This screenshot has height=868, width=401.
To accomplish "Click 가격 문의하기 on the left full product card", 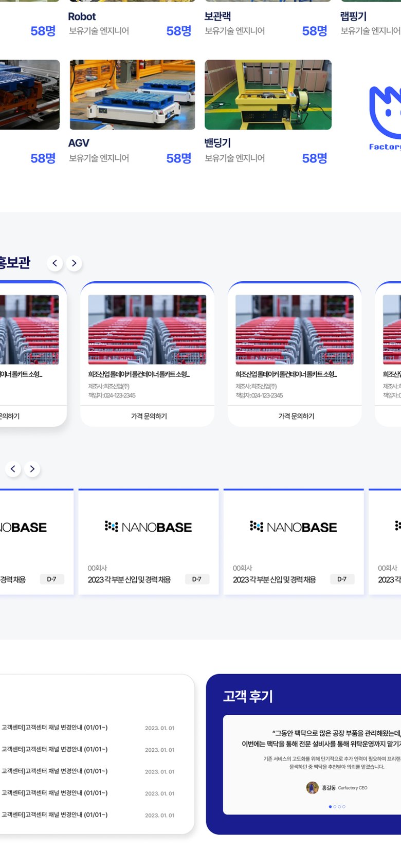I will click(149, 416).
